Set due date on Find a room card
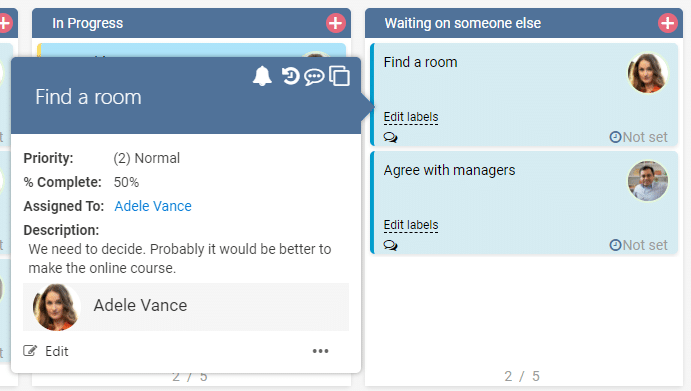 click(639, 137)
